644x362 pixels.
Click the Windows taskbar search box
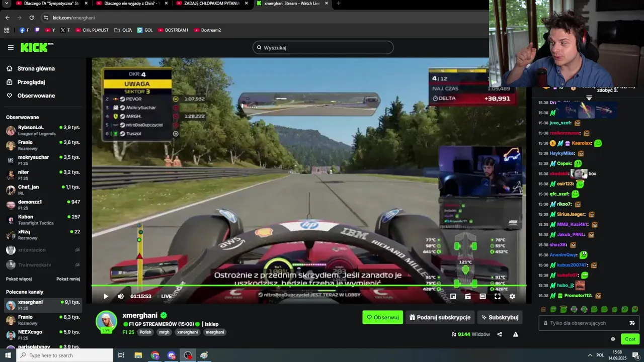coord(65,355)
